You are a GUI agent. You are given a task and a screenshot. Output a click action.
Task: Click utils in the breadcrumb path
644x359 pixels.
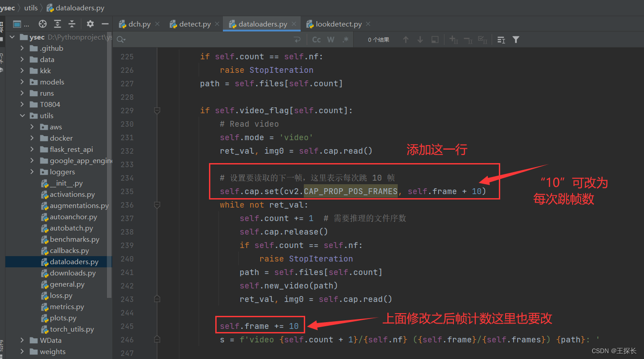(31, 7)
